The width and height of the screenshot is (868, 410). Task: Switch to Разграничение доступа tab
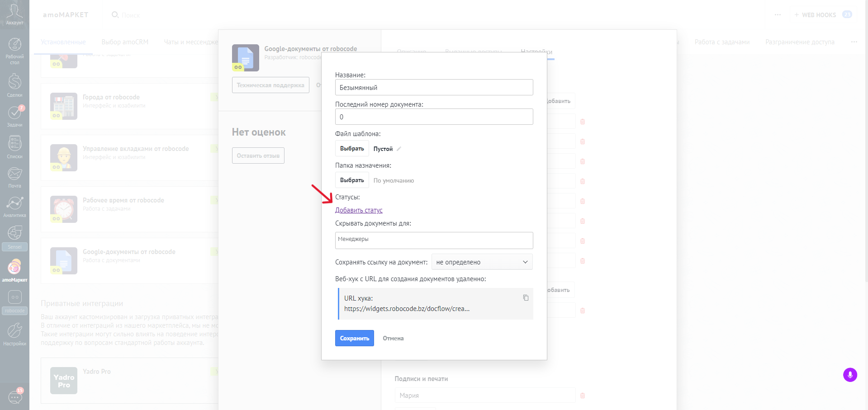[800, 42]
